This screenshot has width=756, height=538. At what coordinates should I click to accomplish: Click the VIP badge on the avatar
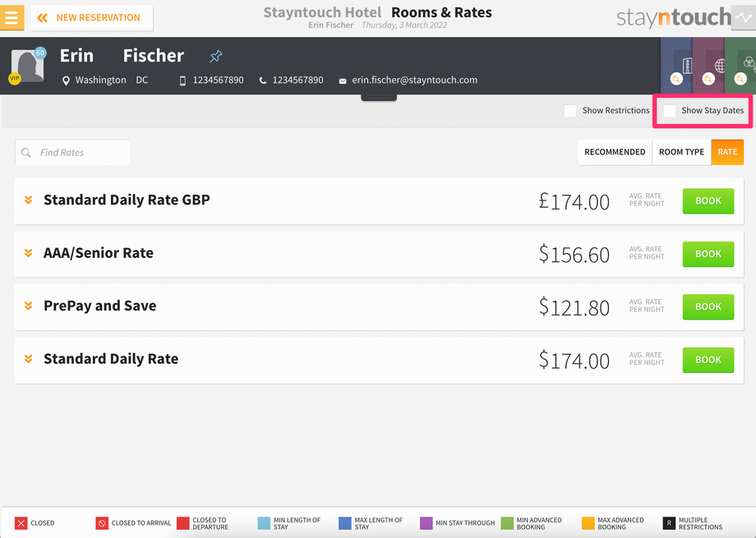coord(15,78)
